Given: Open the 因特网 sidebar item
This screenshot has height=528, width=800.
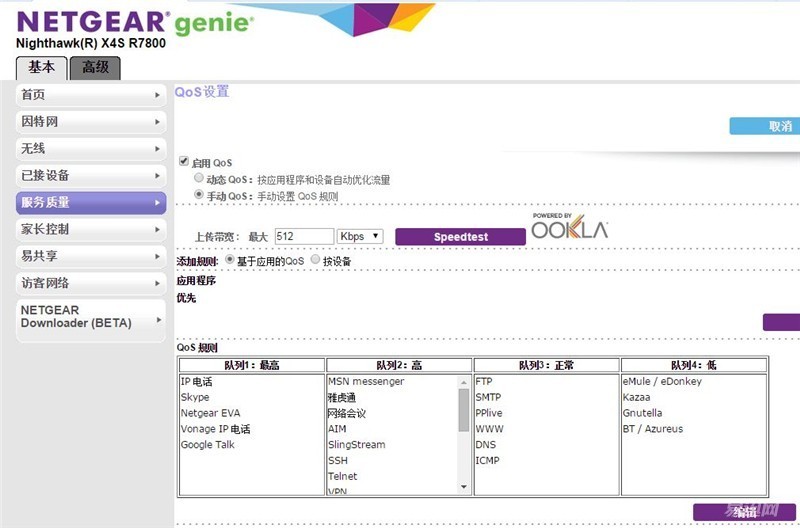Looking at the screenshot, I should tap(91, 122).
